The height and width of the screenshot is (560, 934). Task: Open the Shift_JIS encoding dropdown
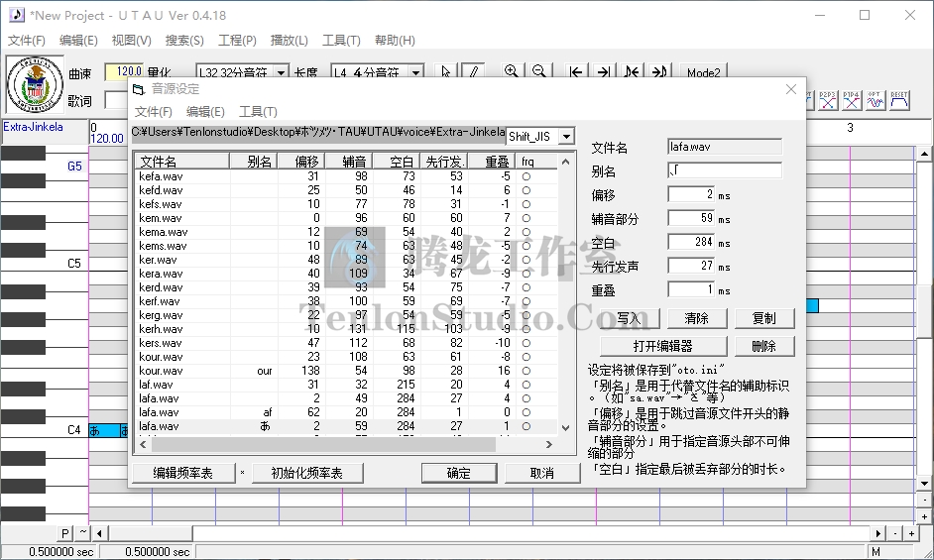click(566, 137)
